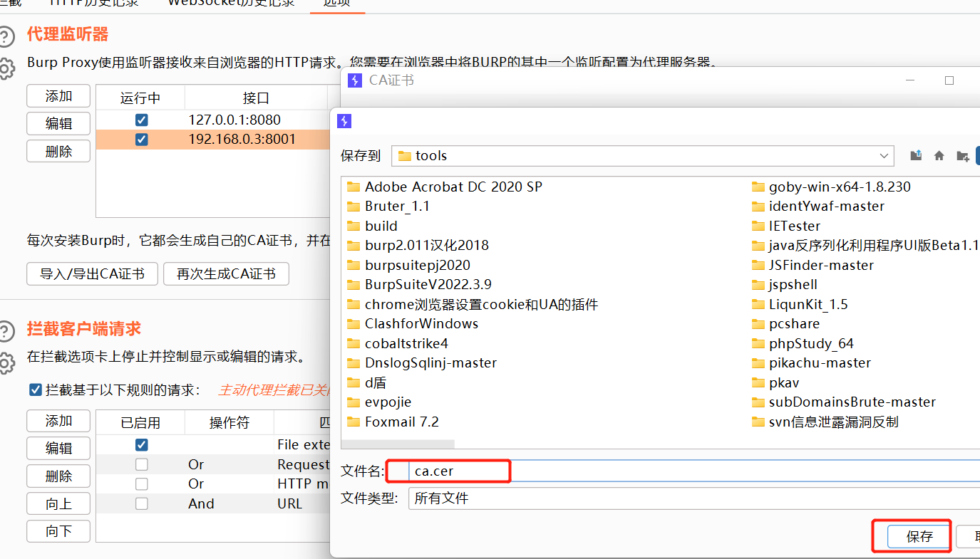Screen dimensions: 980x559
Task: Click the 文件名 input containing ca.cer
Action: (694, 471)
